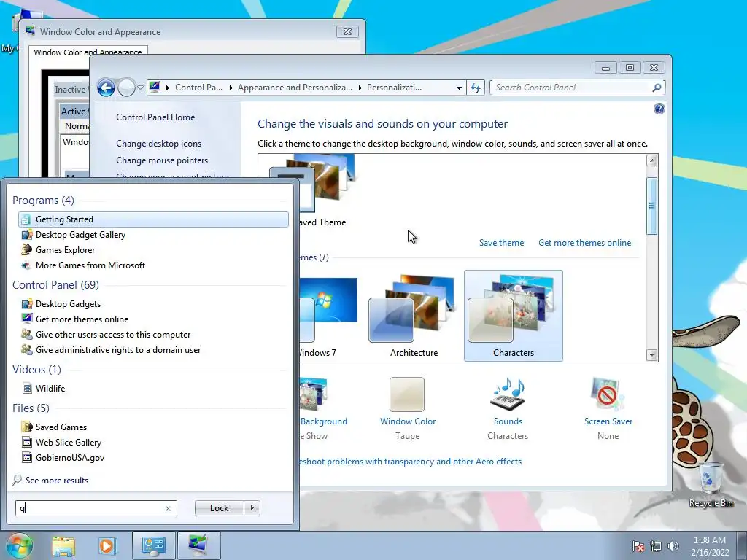
Task: Open Getting Started from search results
Action: [153, 219]
